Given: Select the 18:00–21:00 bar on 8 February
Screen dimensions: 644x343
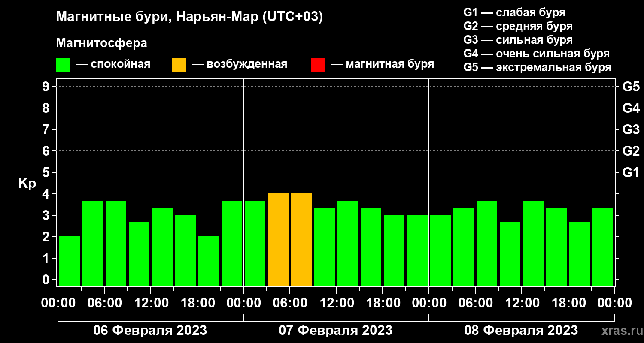Looking at the screenshot, I should pyautogui.click(x=580, y=254).
